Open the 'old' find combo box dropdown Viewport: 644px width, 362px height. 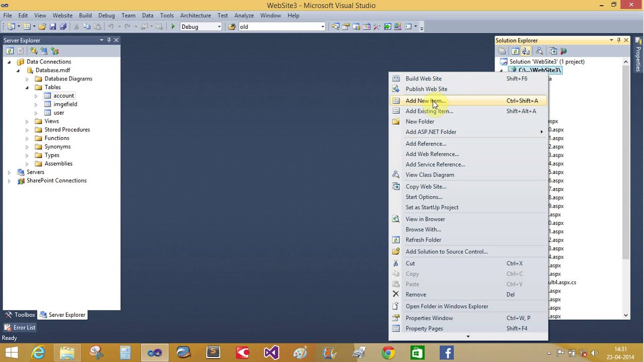pos(323,27)
